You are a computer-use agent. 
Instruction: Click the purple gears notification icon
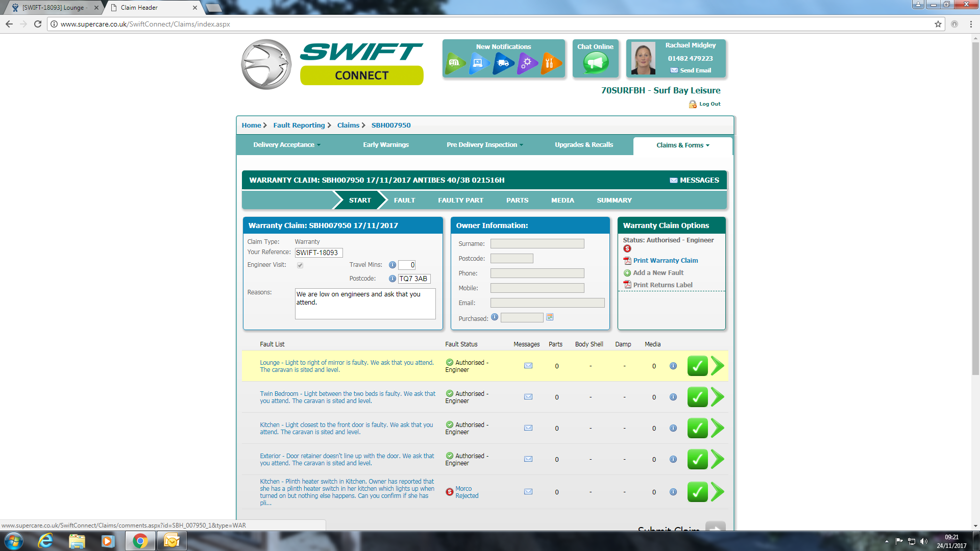pyautogui.click(x=527, y=63)
